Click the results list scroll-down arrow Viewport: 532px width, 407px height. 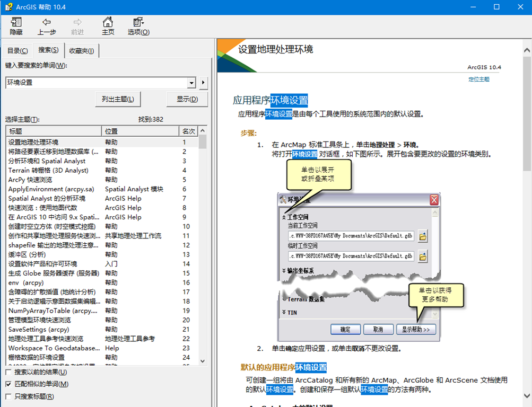203,361
